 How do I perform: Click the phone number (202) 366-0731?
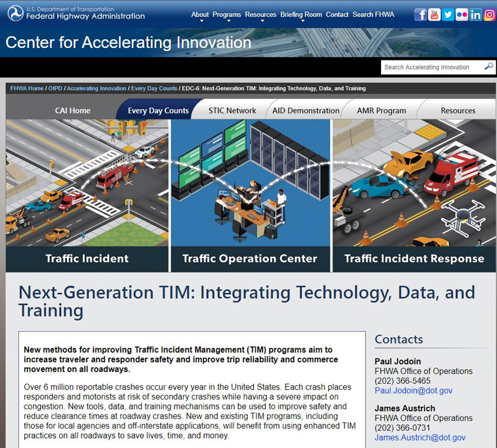pyautogui.click(x=402, y=427)
